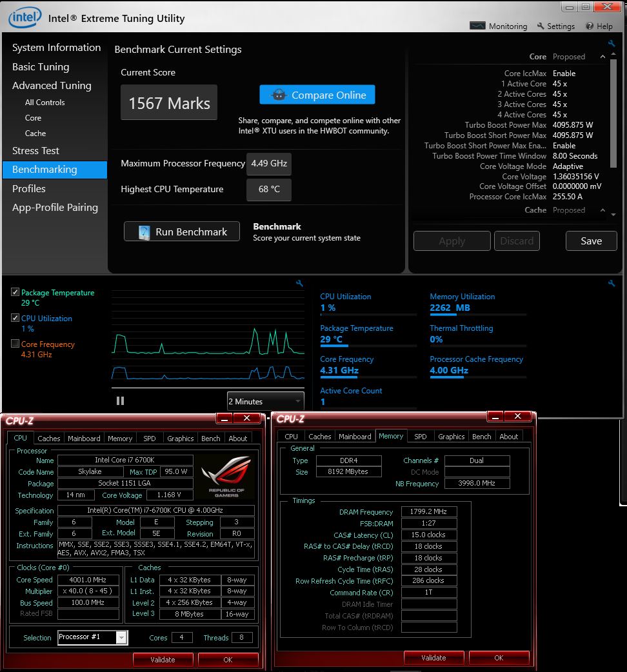This screenshot has width=627, height=672.
Task: Switch to About tab in left CPU-Z window
Action: pos(238,439)
